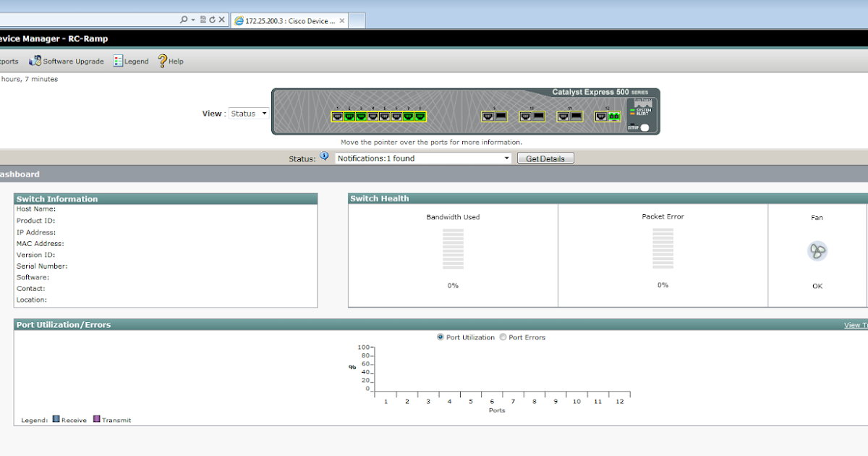This screenshot has height=456, width=868.
Task: Open the Notifications dropdown
Action: (506, 158)
